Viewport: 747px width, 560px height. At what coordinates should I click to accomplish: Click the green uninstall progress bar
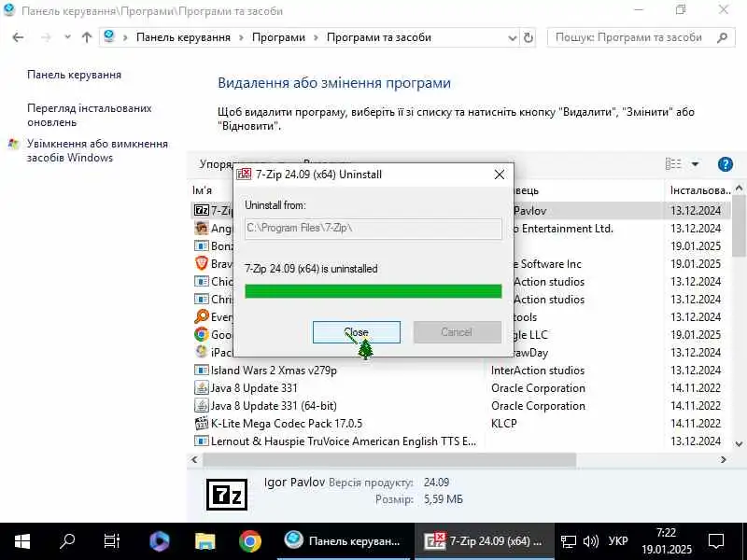tap(373, 291)
